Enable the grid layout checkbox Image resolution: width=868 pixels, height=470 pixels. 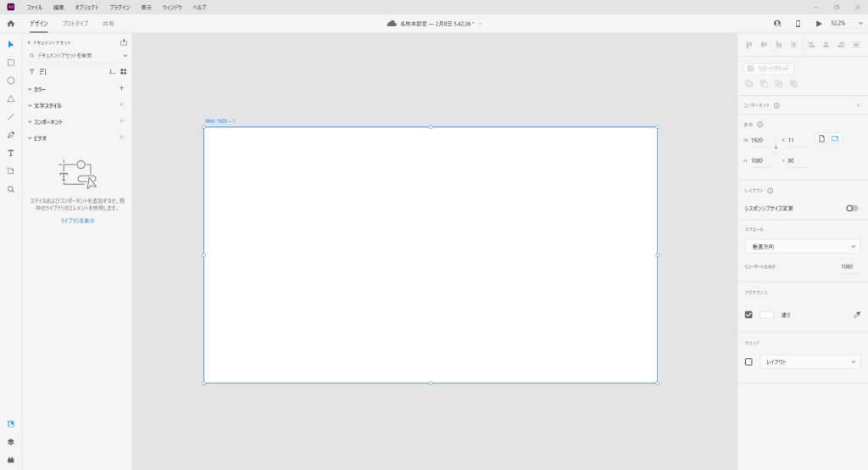click(748, 361)
